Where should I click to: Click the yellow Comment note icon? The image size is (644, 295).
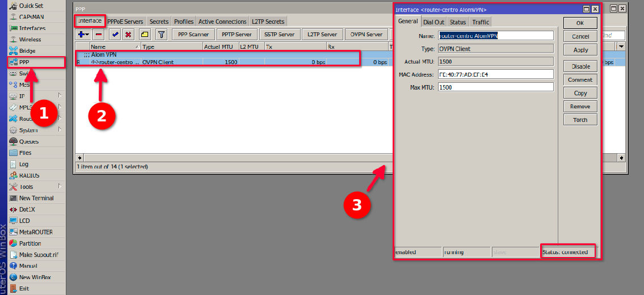(145, 35)
